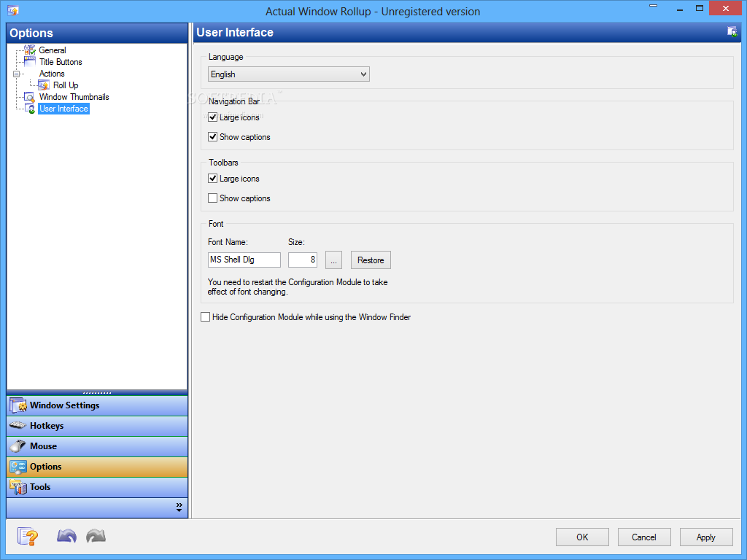
Task: Click the Restore font button
Action: (371, 260)
